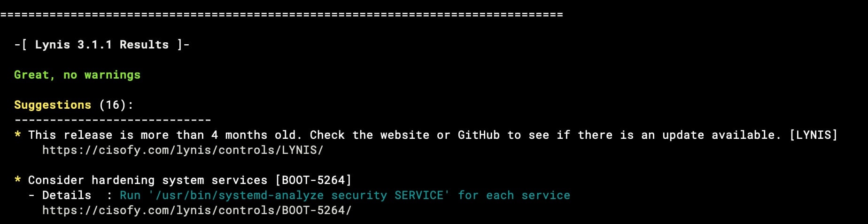Image resolution: width=868 pixels, height=224 pixels.
Task: Click 'update available' phrase in first suggestion
Action: coord(718,135)
